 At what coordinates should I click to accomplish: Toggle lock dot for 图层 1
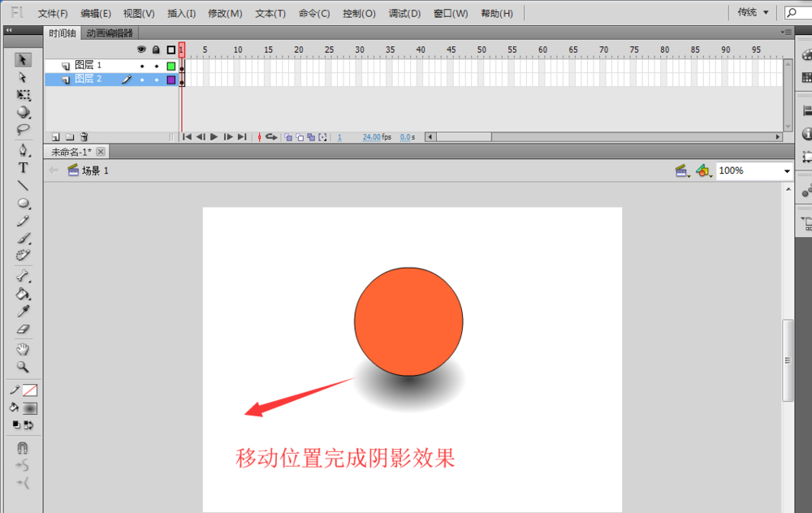(x=157, y=67)
